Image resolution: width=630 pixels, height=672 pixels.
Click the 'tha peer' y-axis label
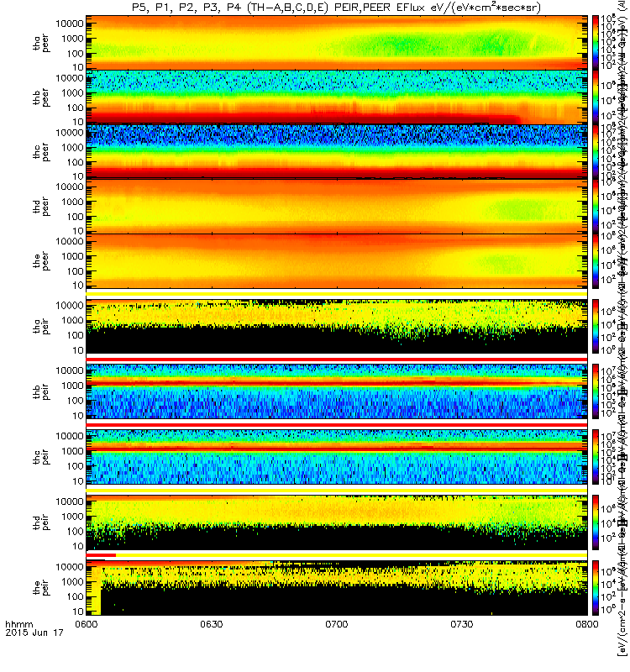[x=41, y=44]
